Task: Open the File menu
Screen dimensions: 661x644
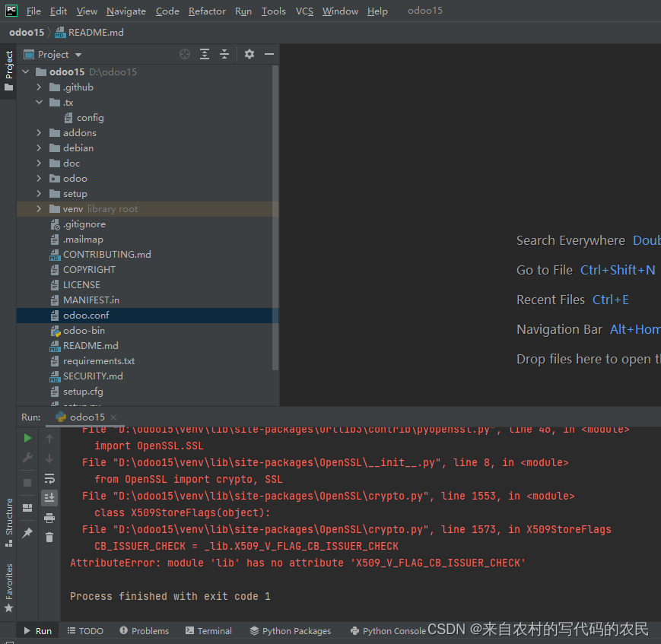Action: (33, 11)
